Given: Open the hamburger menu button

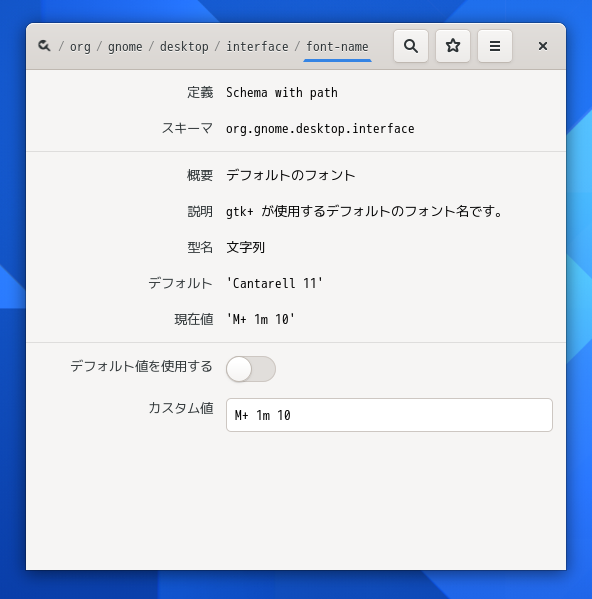Looking at the screenshot, I should coord(495,46).
